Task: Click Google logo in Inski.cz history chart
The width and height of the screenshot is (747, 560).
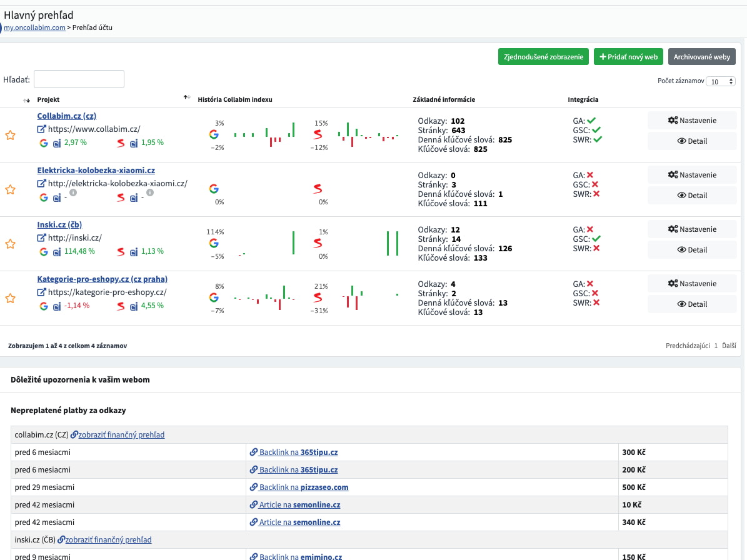Action: (214, 243)
